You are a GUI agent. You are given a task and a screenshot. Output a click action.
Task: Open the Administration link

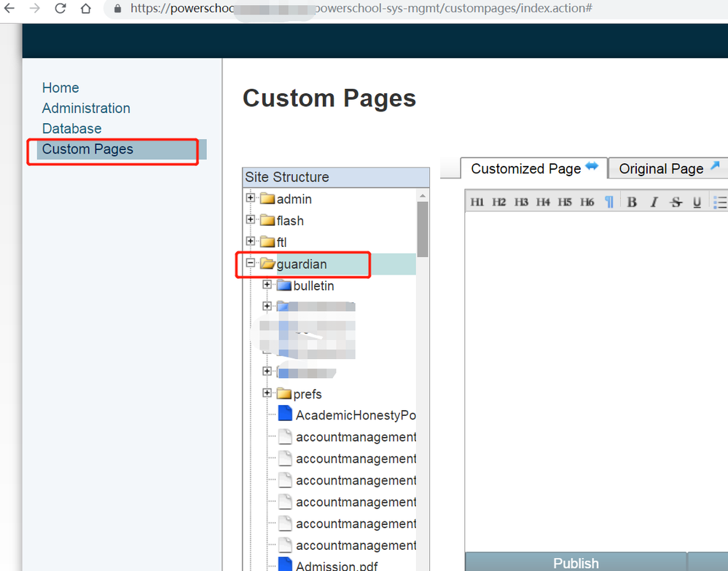[x=86, y=108]
